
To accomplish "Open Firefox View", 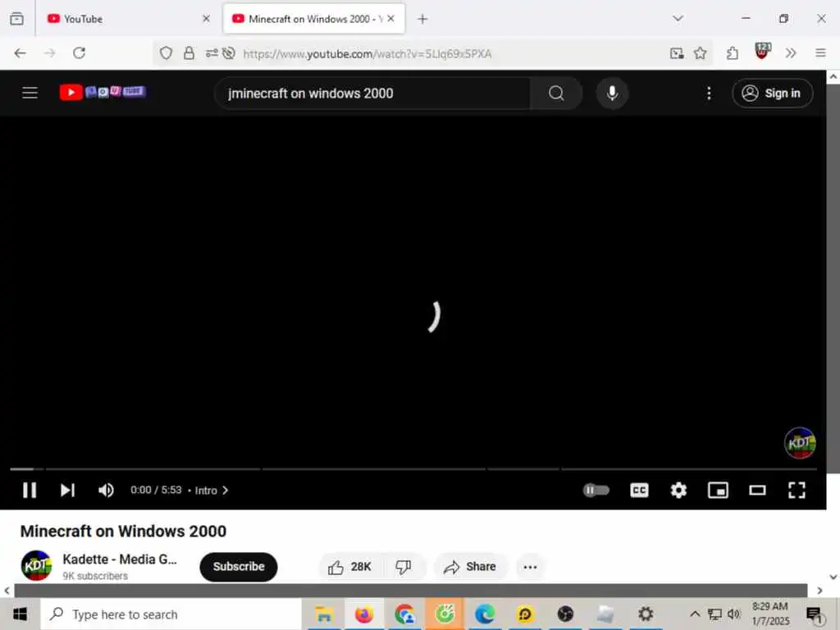I will click(16, 19).
